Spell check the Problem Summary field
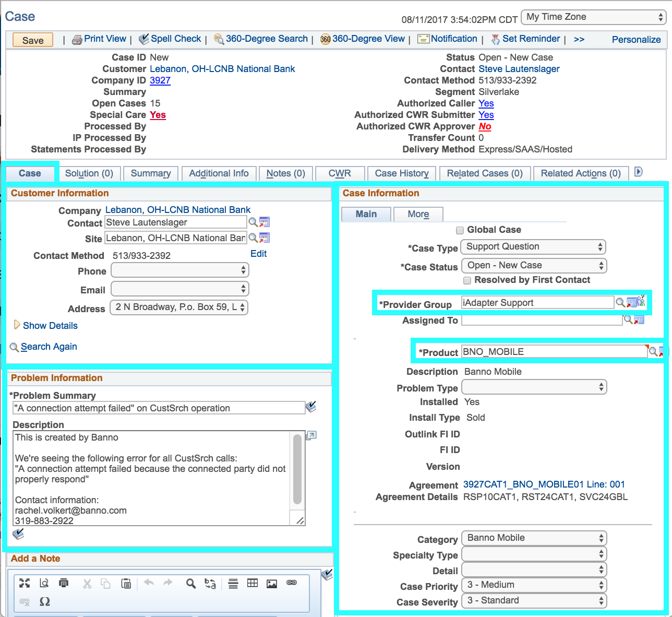 [311, 407]
